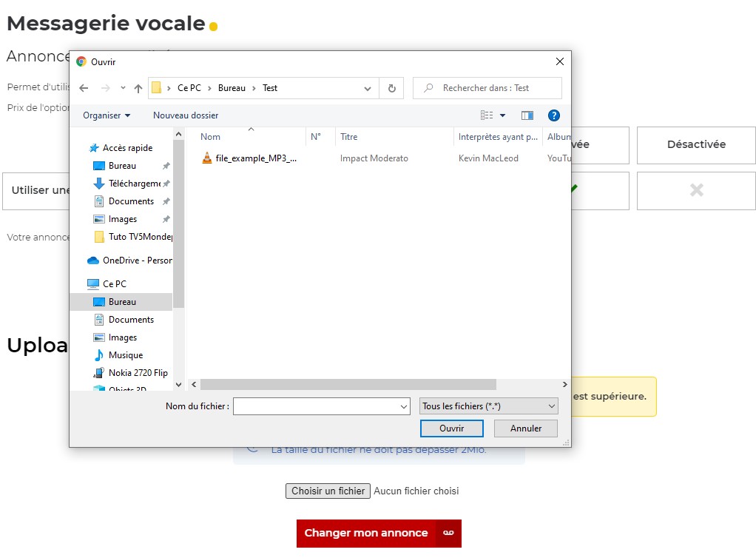Expand the file type filter dropdown
This screenshot has width=756, height=558.
tap(489, 406)
